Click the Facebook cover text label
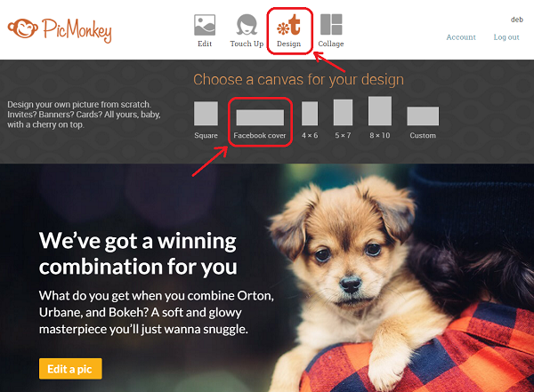The image size is (534, 392). tap(260, 135)
